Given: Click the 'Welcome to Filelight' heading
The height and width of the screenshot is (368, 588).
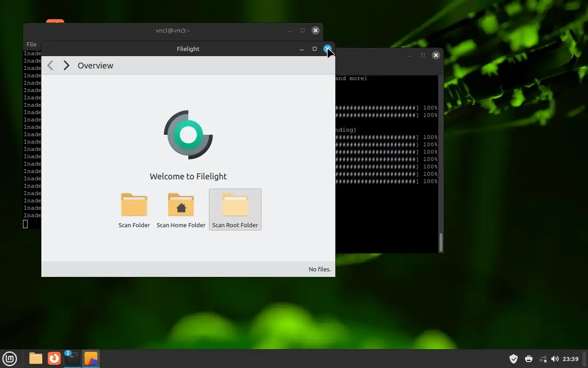Looking at the screenshot, I should coord(188,176).
